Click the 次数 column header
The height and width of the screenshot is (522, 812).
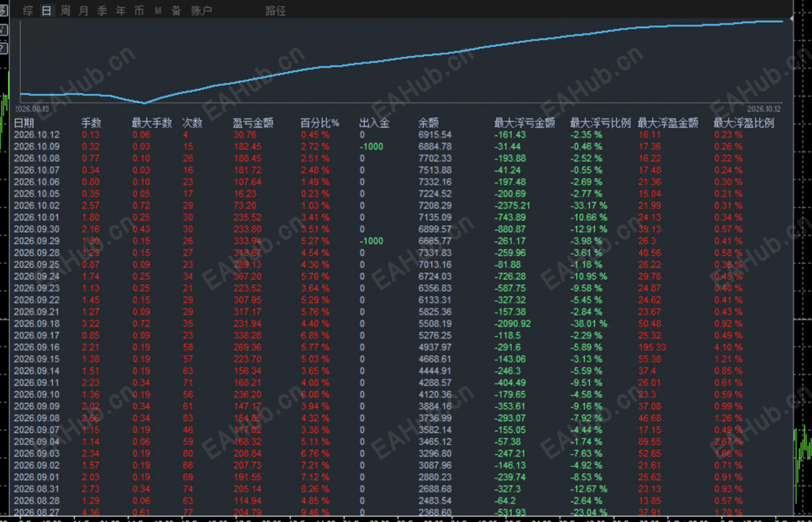tap(192, 123)
